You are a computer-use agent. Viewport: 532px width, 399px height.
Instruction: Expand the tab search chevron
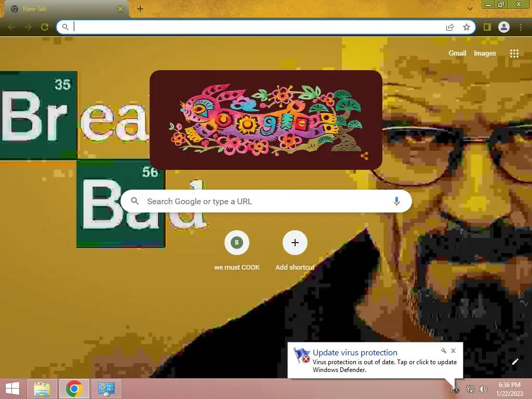470,9
